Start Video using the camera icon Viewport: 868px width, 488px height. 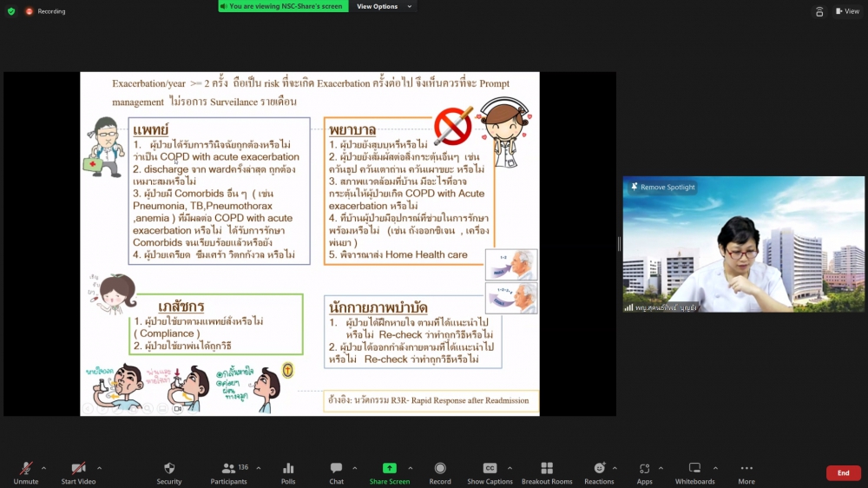[x=78, y=469]
